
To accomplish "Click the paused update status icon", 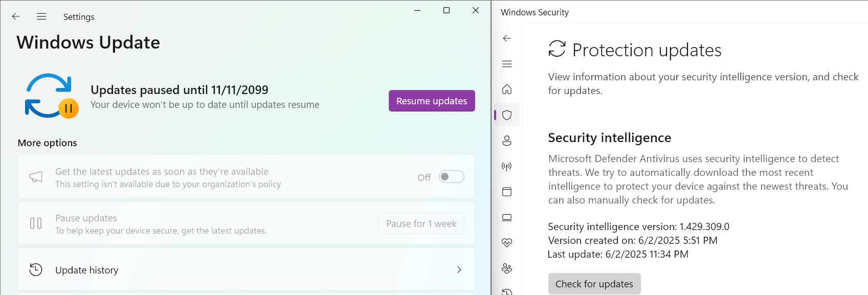I will pos(52,96).
